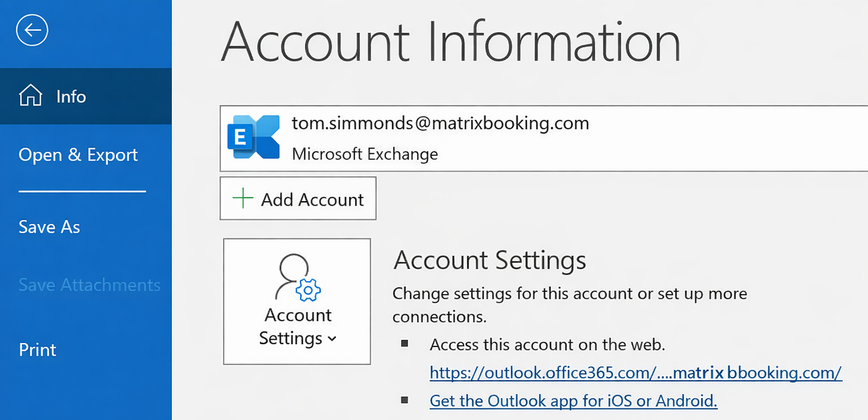The width and height of the screenshot is (868, 420).
Task: Click the Add Account button
Action: tap(298, 198)
